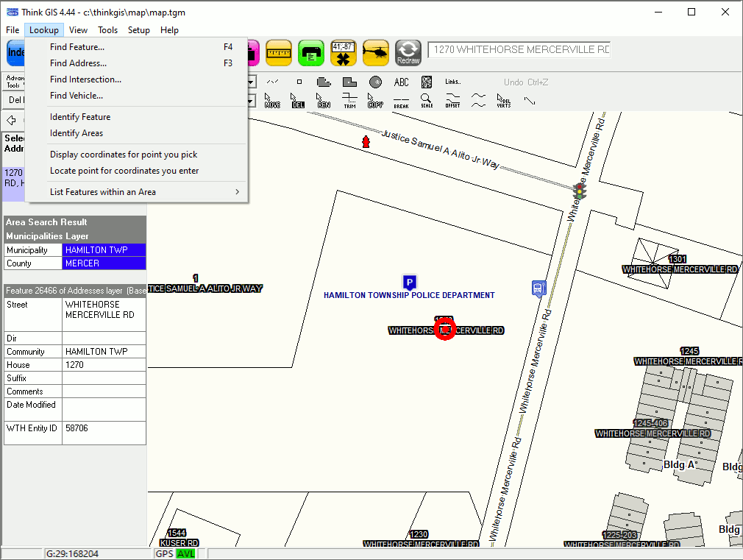
Task: Click the DEL VERTS tool
Action: (504, 101)
